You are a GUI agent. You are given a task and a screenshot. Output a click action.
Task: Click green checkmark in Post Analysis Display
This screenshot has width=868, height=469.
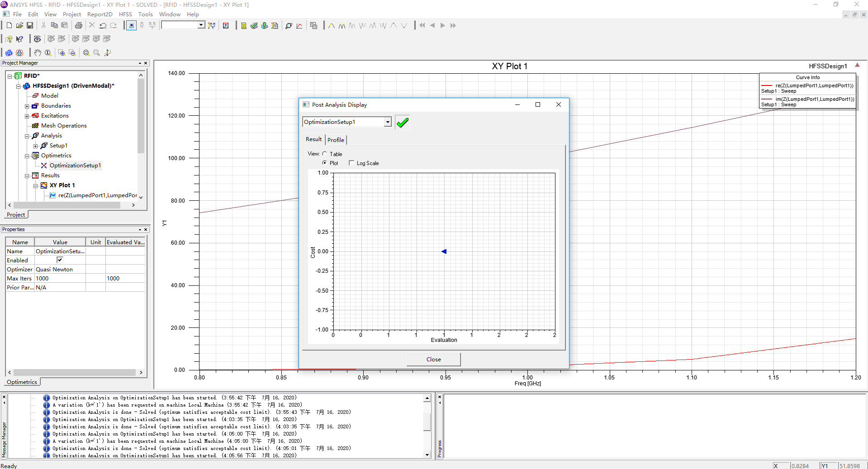(402, 122)
